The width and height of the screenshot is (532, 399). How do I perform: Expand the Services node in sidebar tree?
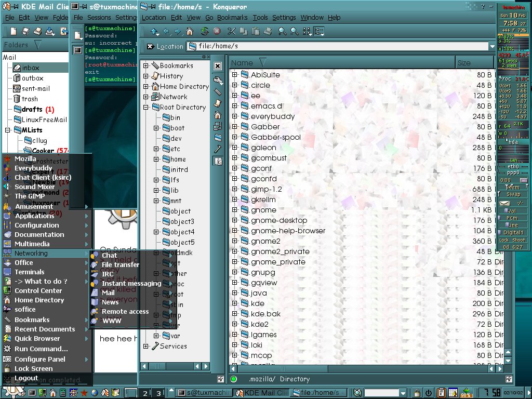(146, 346)
